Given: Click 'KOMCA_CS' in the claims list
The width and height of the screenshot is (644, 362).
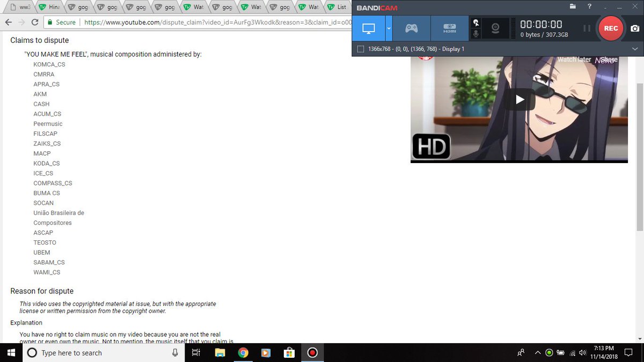Looking at the screenshot, I should click(x=49, y=64).
